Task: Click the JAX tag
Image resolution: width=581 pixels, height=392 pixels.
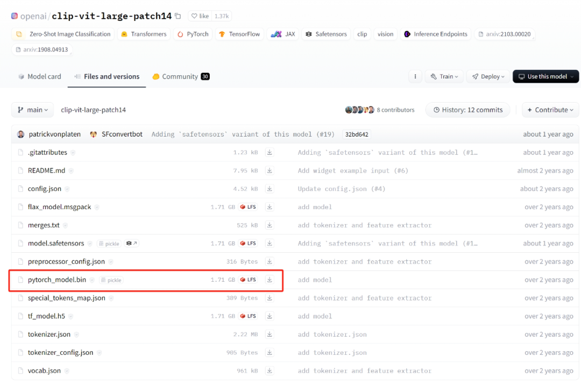Action: [x=283, y=34]
